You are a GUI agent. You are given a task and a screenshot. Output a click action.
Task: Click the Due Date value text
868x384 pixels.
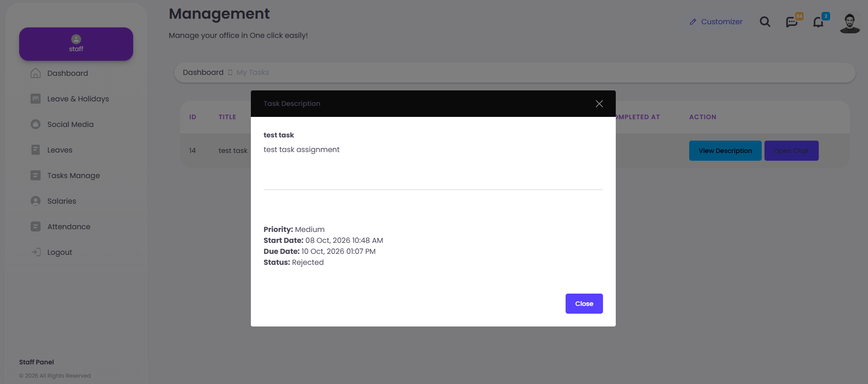pyautogui.click(x=338, y=251)
